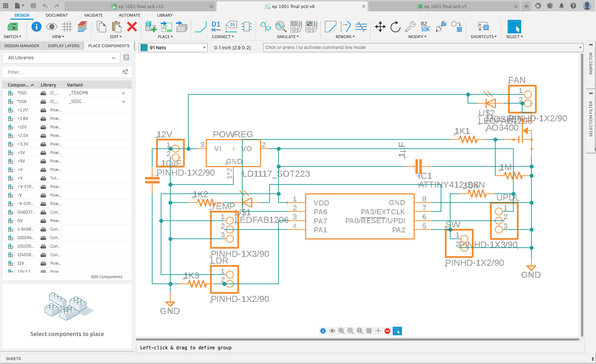Open the DISPLAY LAYERS panel tab
Screen dimensions: 596x364
coord(63,46)
